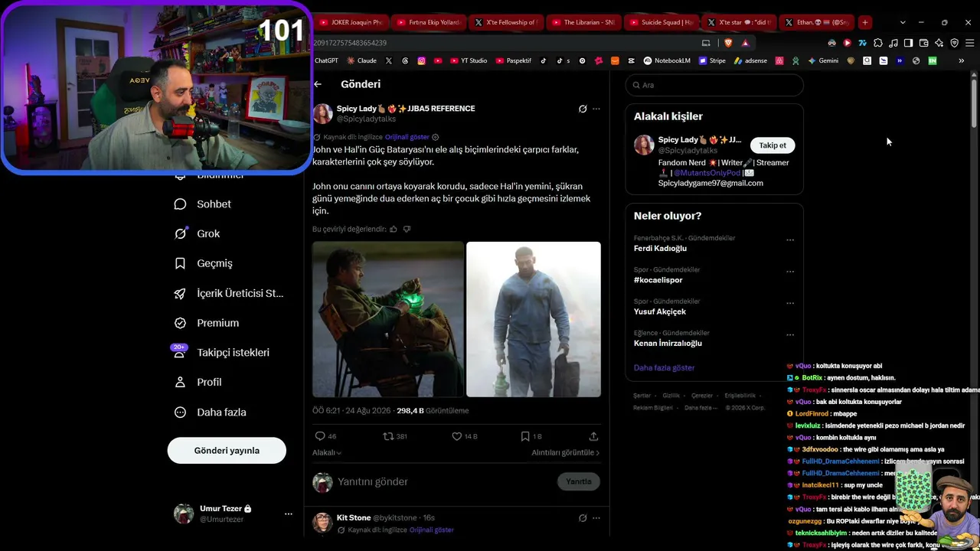Repost the Spicy Lady post (381 reposts)
The image size is (980, 551).
388,436
